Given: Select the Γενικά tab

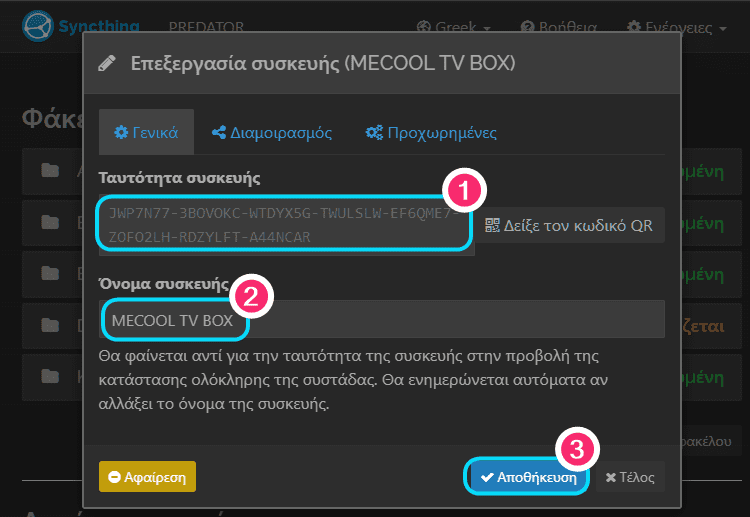Looking at the screenshot, I should click(146, 132).
